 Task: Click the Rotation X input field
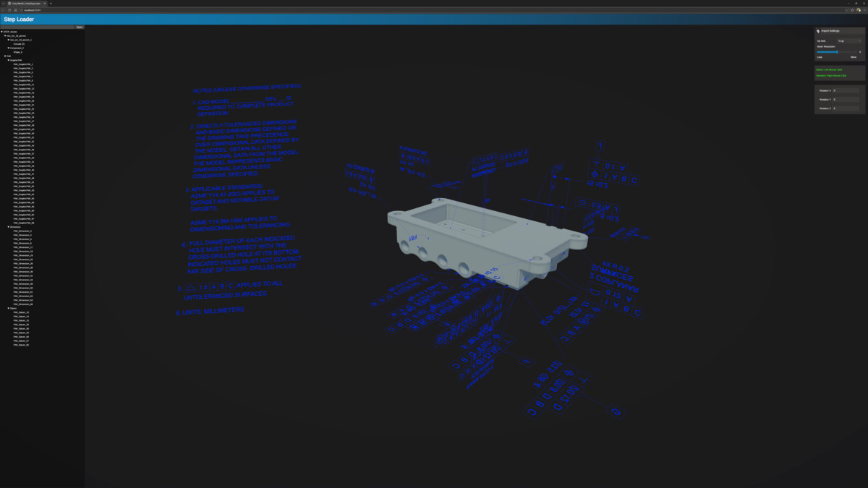[846, 90]
